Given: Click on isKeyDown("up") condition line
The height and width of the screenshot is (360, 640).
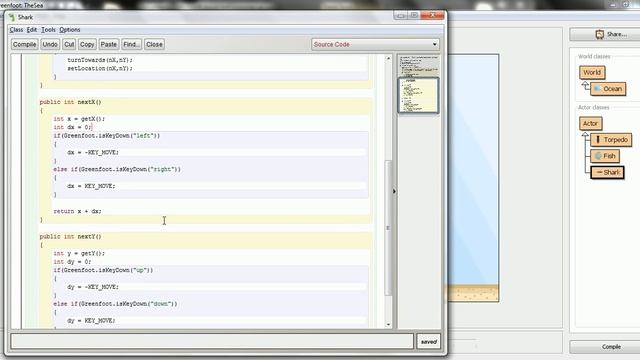Looking at the screenshot, I should (x=103, y=270).
